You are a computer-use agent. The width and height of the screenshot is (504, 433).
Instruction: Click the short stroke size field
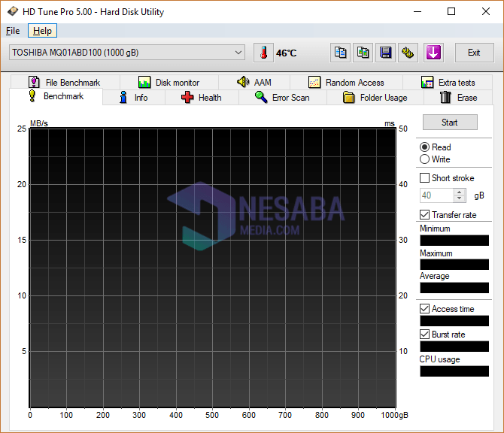[437, 195]
